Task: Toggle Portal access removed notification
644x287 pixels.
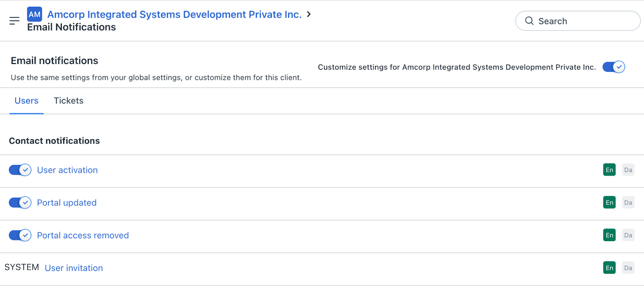Action: point(20,235)
